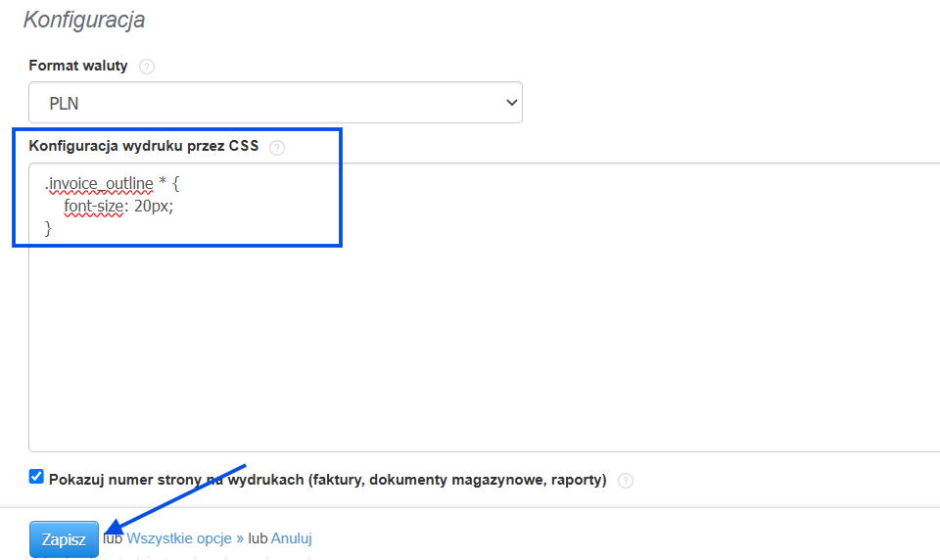Cancel changes via the Anuluj link

click(x=292, y=538)
